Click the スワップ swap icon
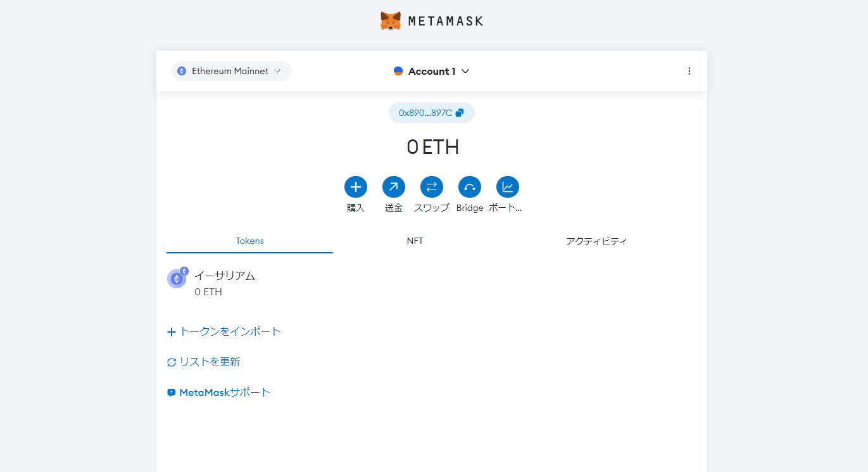 (x=432, y=187)
